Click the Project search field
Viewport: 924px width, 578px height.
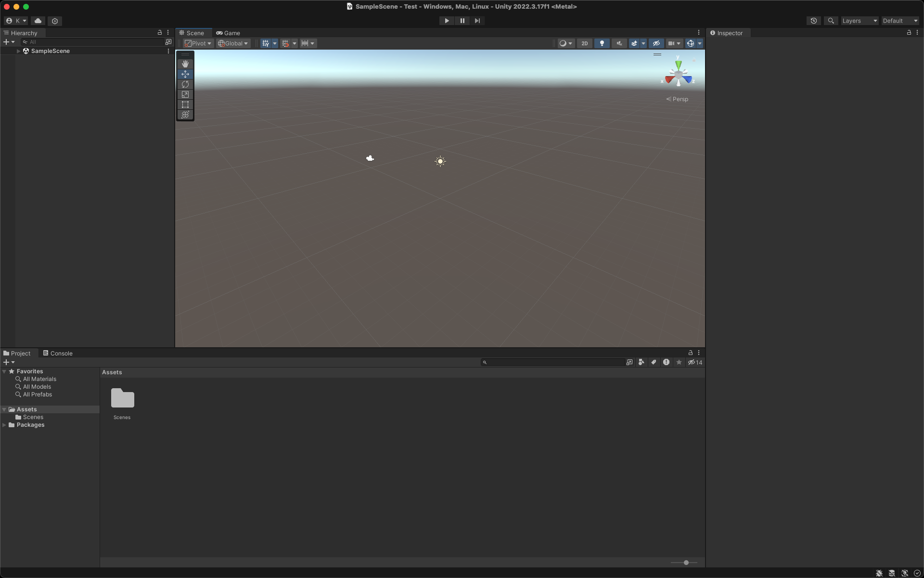click(553, 362)
